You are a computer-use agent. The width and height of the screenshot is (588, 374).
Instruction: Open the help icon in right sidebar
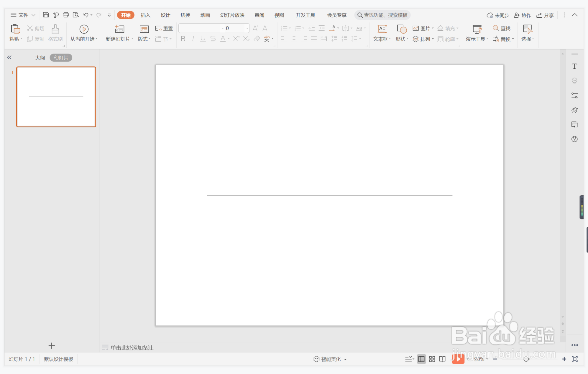pos(574,139)
